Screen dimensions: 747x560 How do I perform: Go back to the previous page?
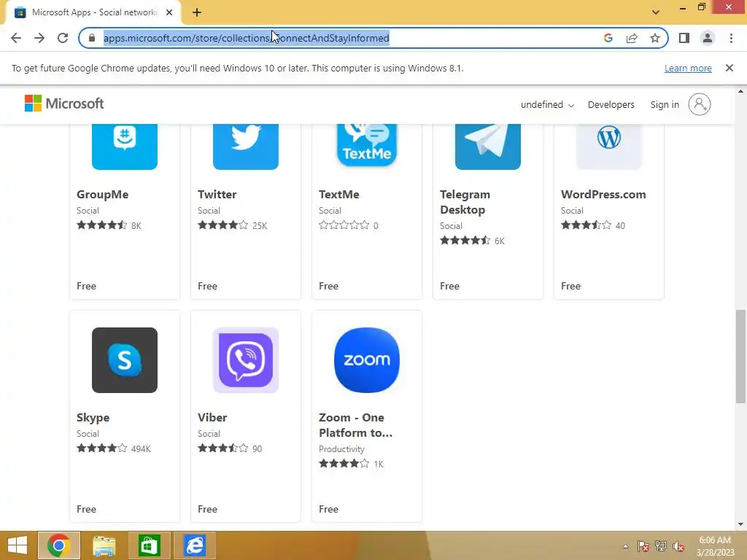click(16, 38)
